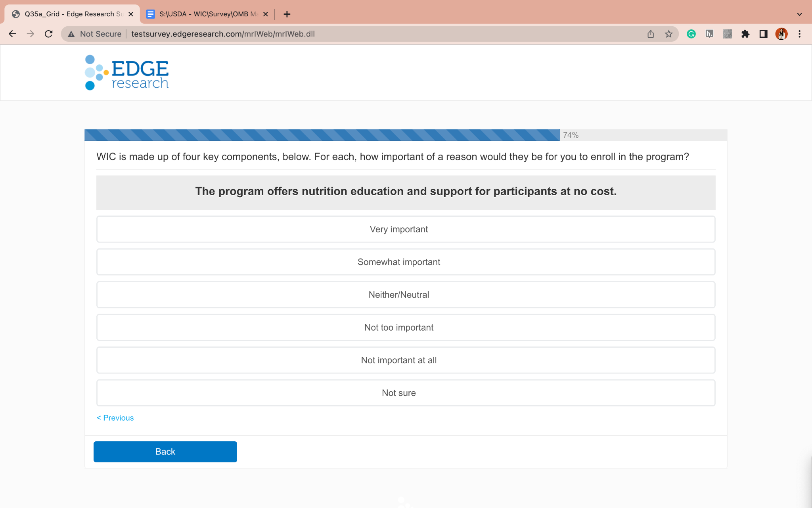Screen dimensions: 812x508
Task: Click the URL address field
Action: pos(357,34)
